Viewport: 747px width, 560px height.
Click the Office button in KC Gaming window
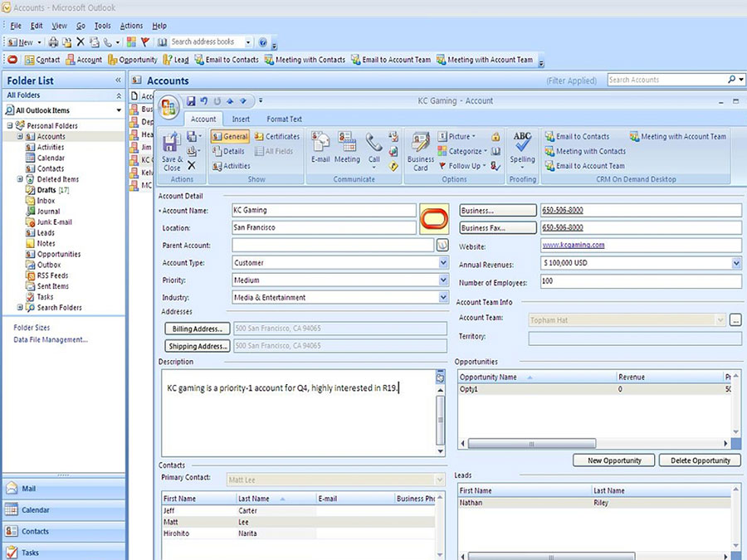[x=168, y=107]
